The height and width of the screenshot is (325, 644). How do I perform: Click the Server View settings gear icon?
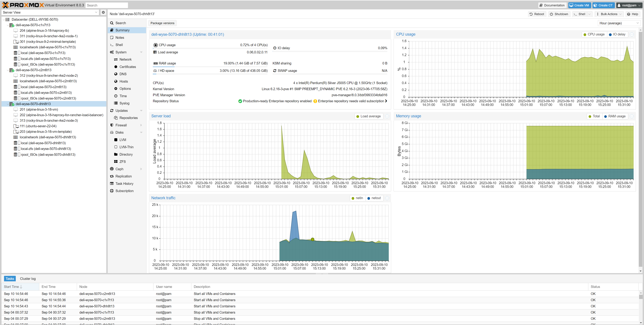[x=103, y=12]
